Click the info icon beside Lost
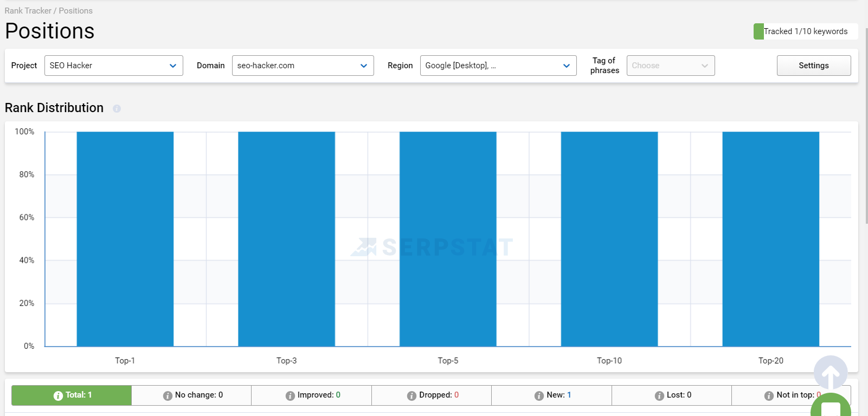The image size is (868, 416). pos(659,396)
